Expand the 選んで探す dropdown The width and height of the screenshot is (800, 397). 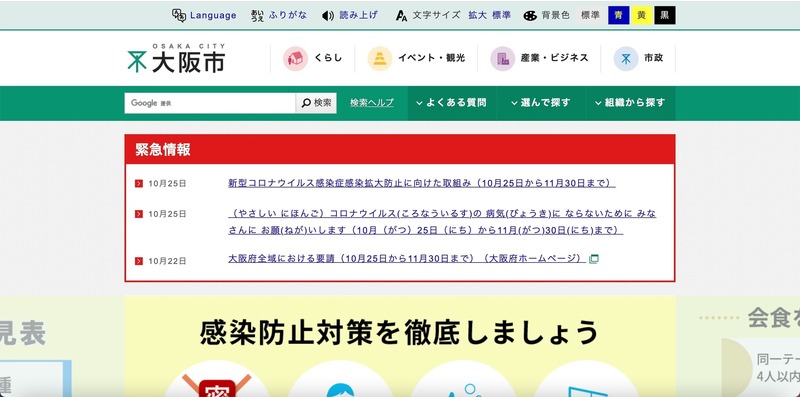click(541, 103)
